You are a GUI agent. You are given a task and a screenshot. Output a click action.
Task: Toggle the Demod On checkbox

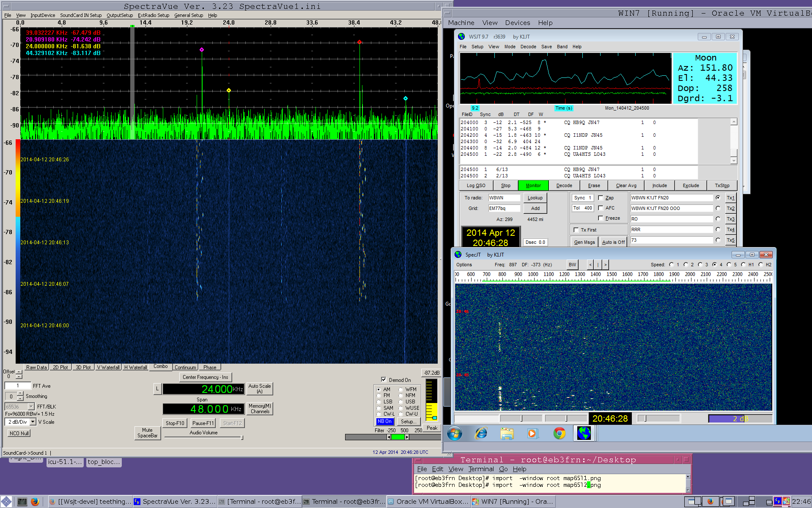(384, 380)
